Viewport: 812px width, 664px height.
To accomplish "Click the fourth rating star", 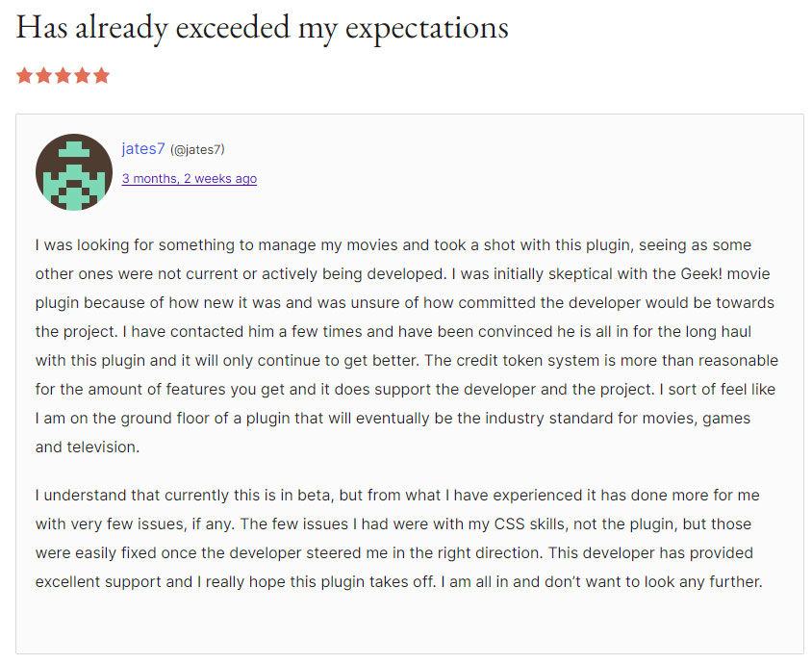I will (x=83, y=75).
